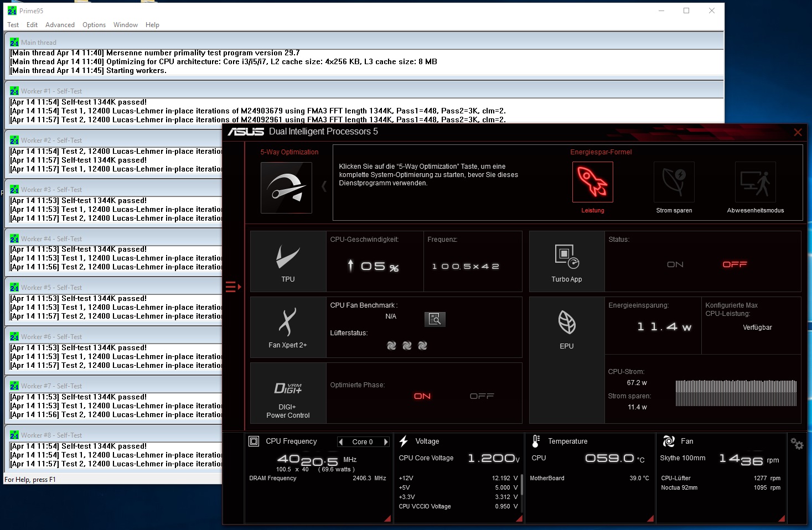The height and width of the screenshot is (530, 812).
Task: Open the DIGI+ Power Control panel
Action: click(288, 393)
